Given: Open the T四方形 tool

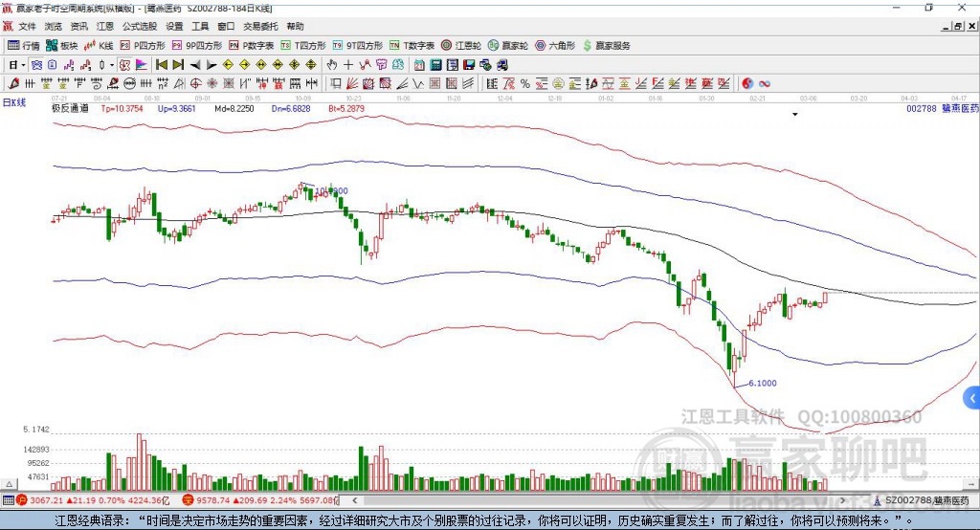Looking at the screenshot, I should pyautogui.click(x=303, y=45).
